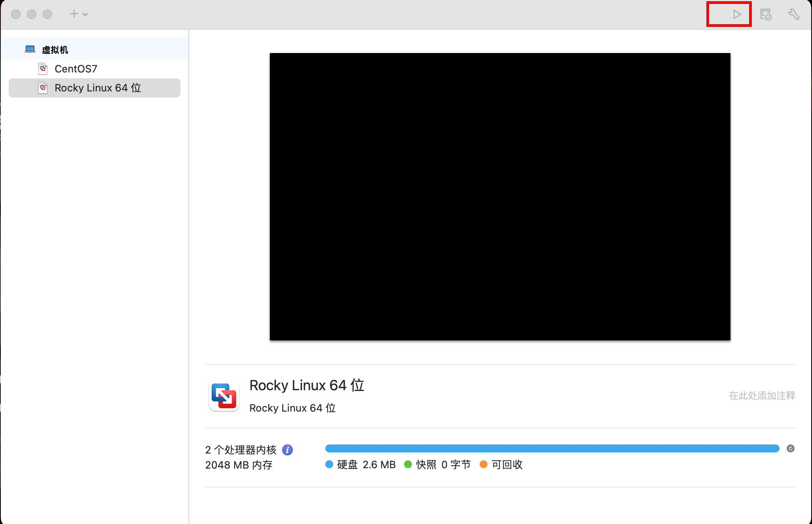Viewport: 812px width, 524px height.
Task: Open the snapshots manager icon
Action: coord(766,14)
